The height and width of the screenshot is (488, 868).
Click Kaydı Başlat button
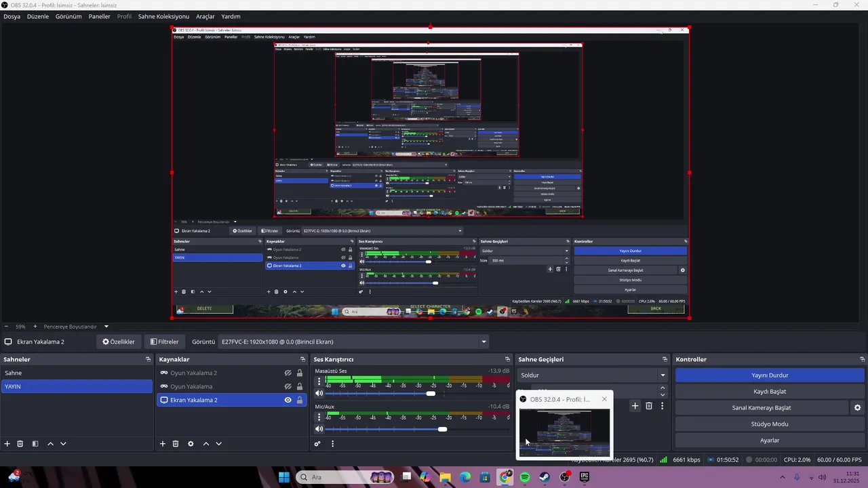pos(770,391)
